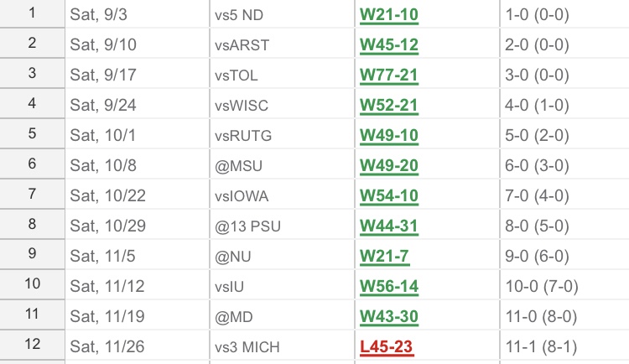
Task: Open the W77-21 result link
Action: (x=388, y=75)
